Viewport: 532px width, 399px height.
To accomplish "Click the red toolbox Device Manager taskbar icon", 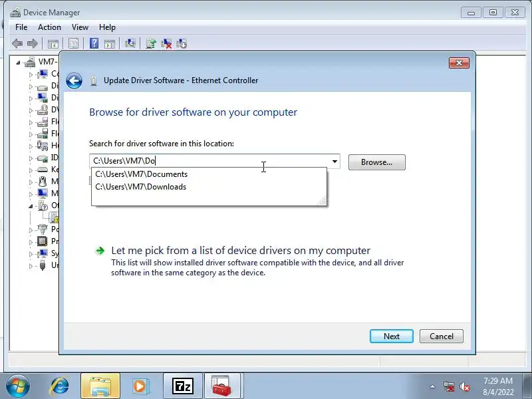I will click(x=221, y=386).
